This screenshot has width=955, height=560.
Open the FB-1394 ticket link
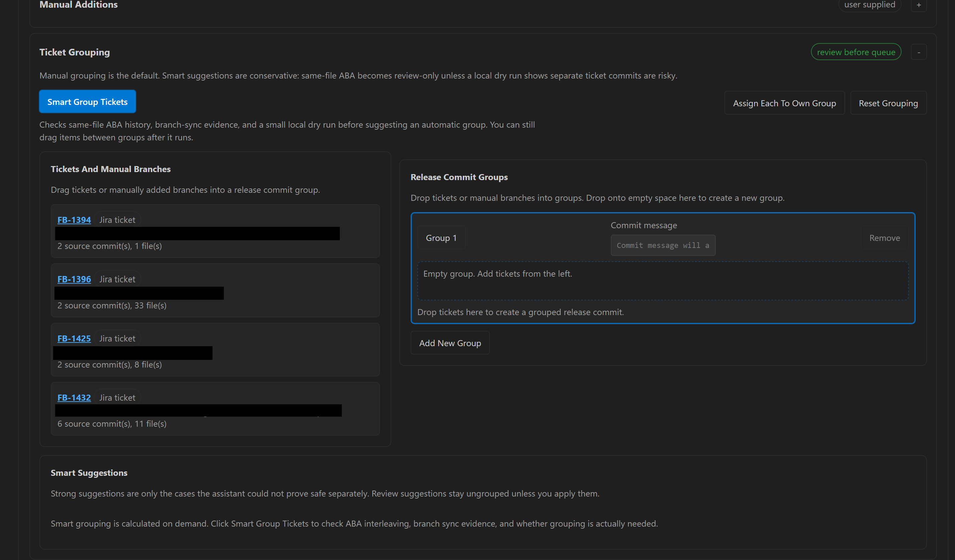click(x=74, y=220)
